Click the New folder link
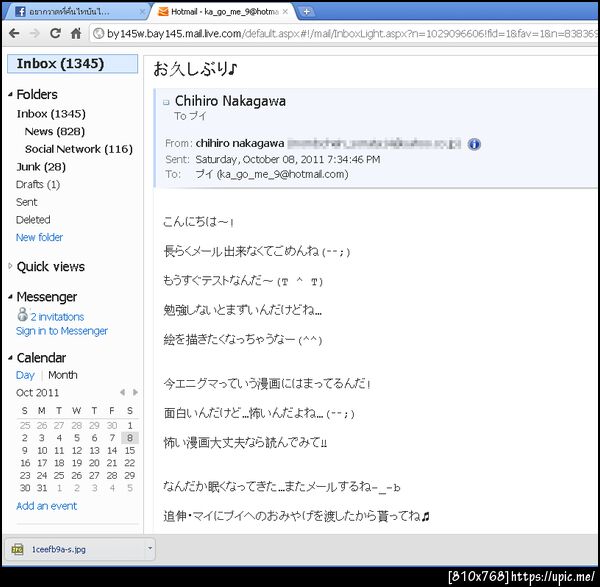 click(x=39, y=237)
